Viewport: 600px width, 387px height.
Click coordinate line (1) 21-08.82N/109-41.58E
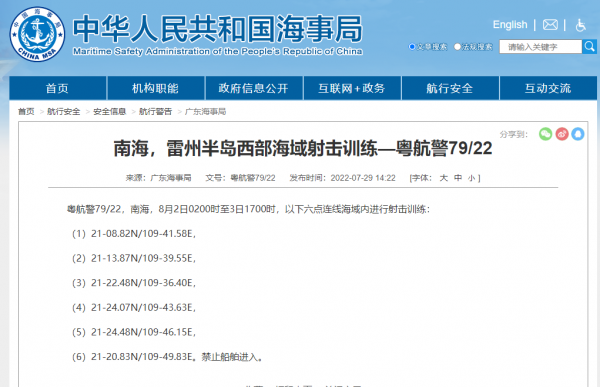tap(134, 234)
